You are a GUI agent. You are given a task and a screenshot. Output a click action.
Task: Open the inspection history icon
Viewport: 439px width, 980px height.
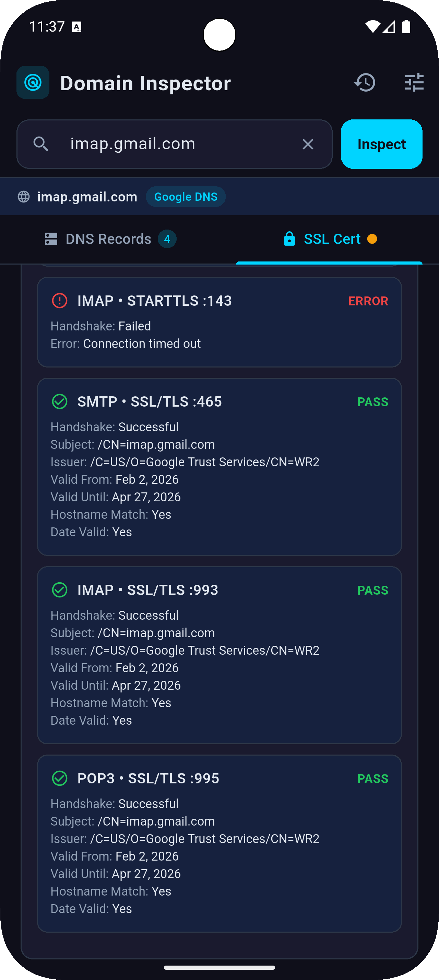(365, 83)
